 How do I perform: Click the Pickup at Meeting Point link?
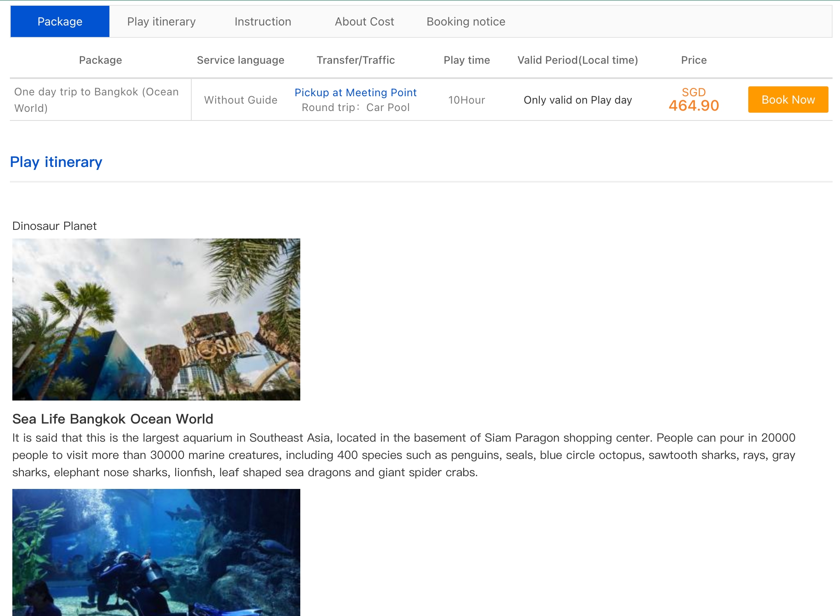(x=355, y=93)
